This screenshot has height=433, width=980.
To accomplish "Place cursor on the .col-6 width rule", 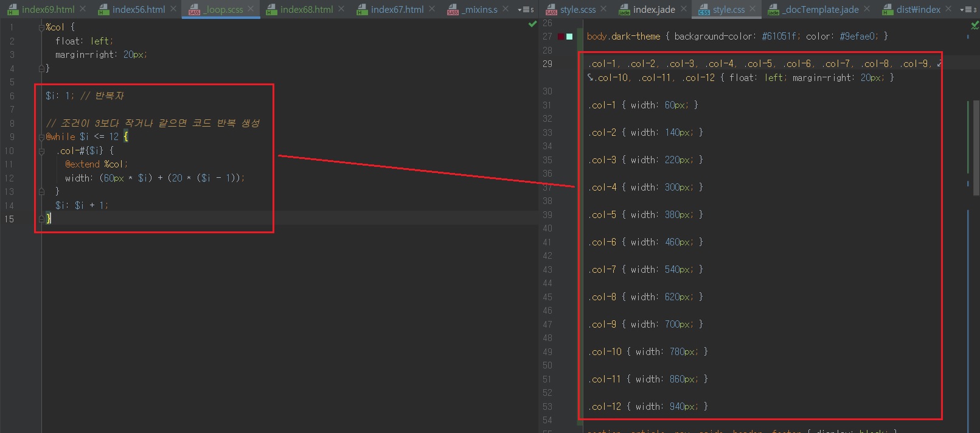I will click(x=645, y=242).
